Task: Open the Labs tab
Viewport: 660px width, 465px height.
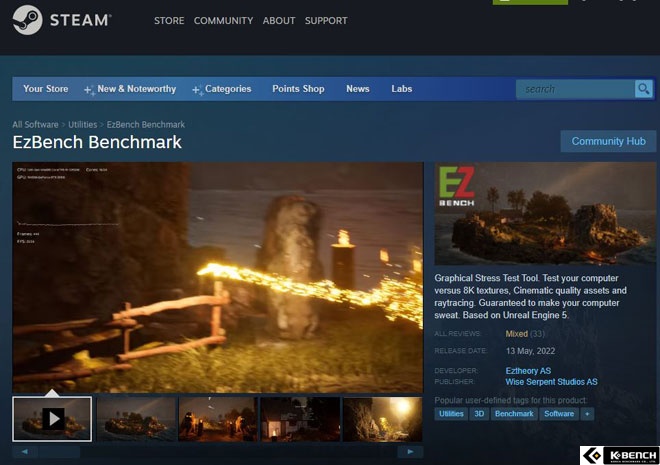Action: coord(402,89)
